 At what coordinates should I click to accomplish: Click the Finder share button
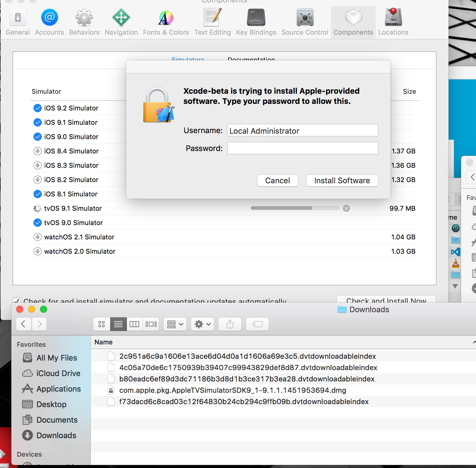point(230,324)
